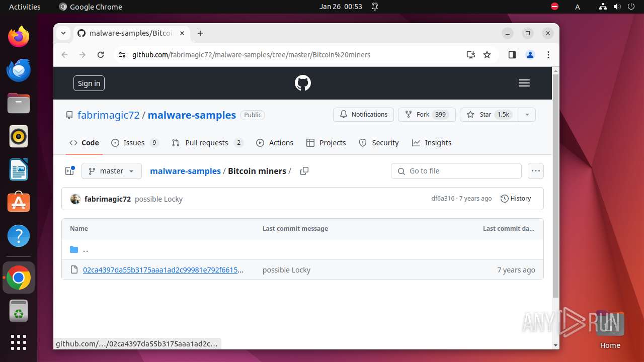The width and height of the screenshot is (644, 362).
Task: Open the hamburger navigation menu
Action: 524,83
